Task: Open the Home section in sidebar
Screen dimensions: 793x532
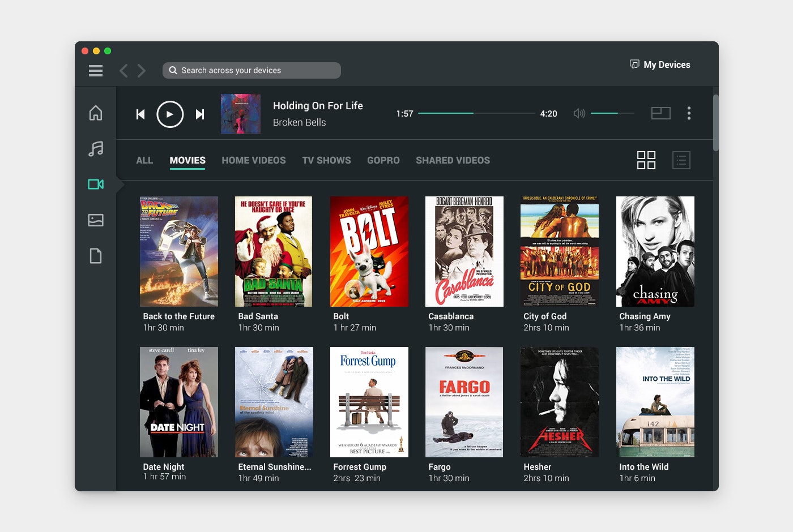Action: click(96, 113)
